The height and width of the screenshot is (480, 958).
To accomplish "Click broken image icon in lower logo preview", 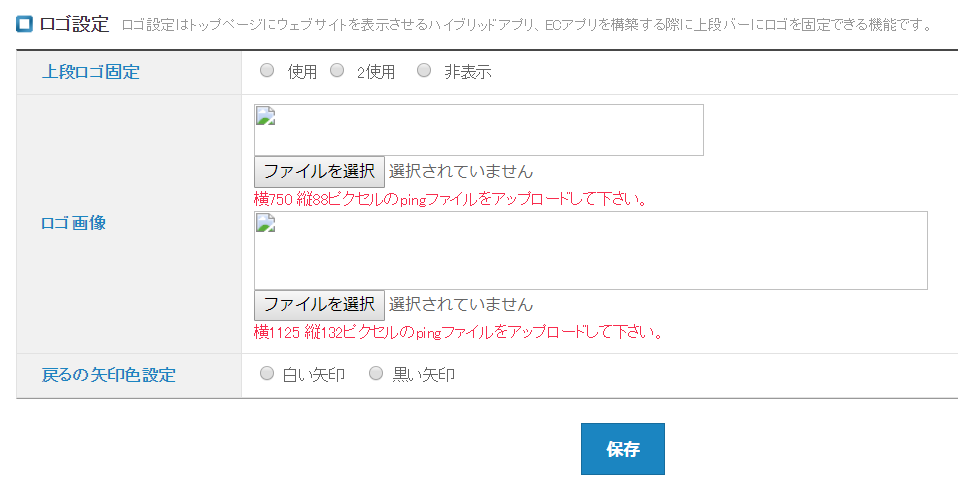I will pyautogui.click(x=265, y=221).
